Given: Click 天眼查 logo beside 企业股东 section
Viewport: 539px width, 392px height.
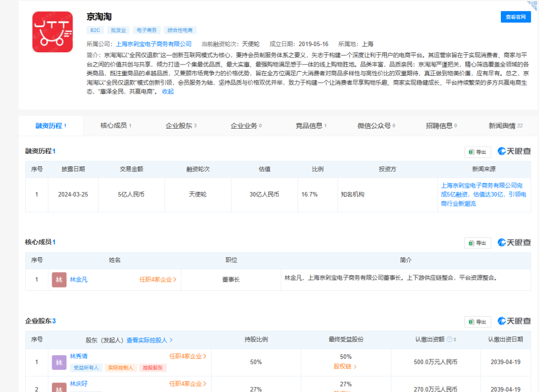Looking at the screenshot, I should 514,321.
